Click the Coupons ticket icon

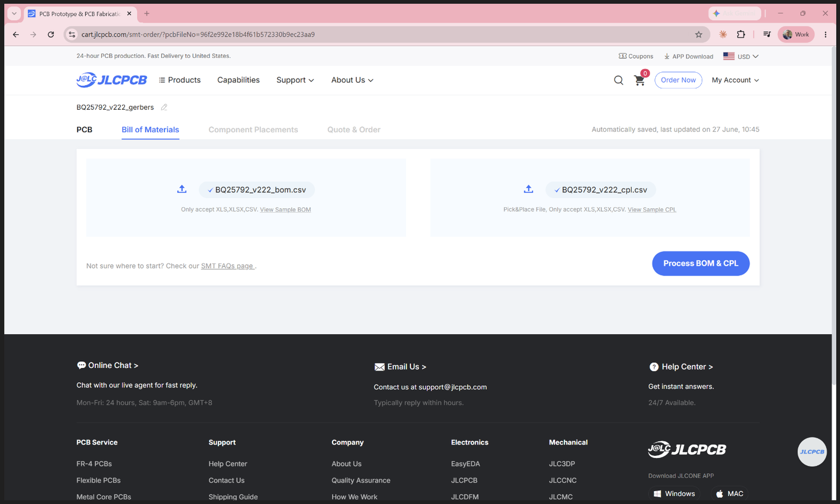[623, 56]
